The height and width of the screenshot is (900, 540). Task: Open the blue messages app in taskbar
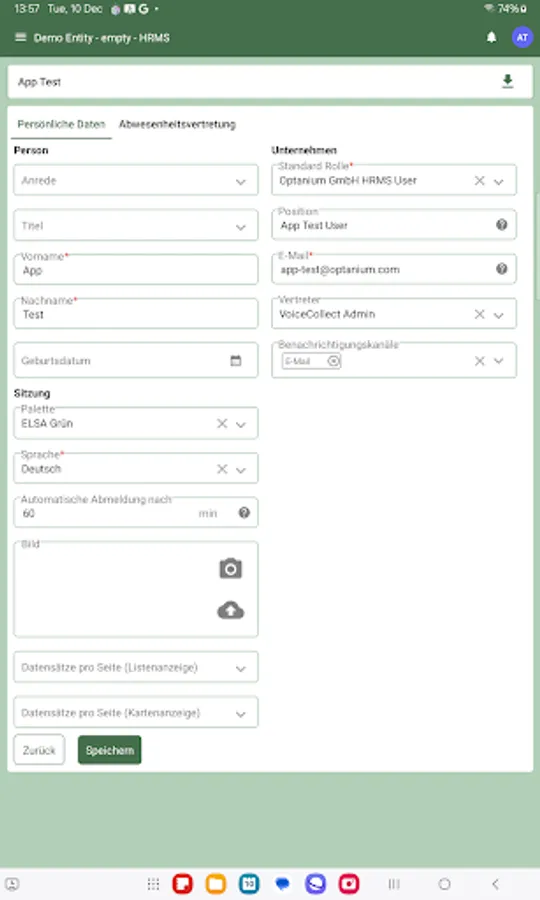282,884
